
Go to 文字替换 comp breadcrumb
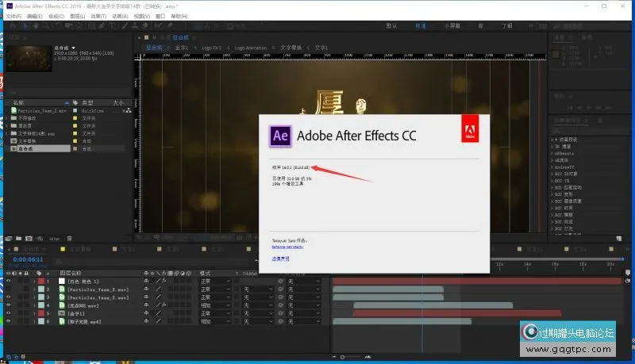pyautogui.click(x=291, y=48)
